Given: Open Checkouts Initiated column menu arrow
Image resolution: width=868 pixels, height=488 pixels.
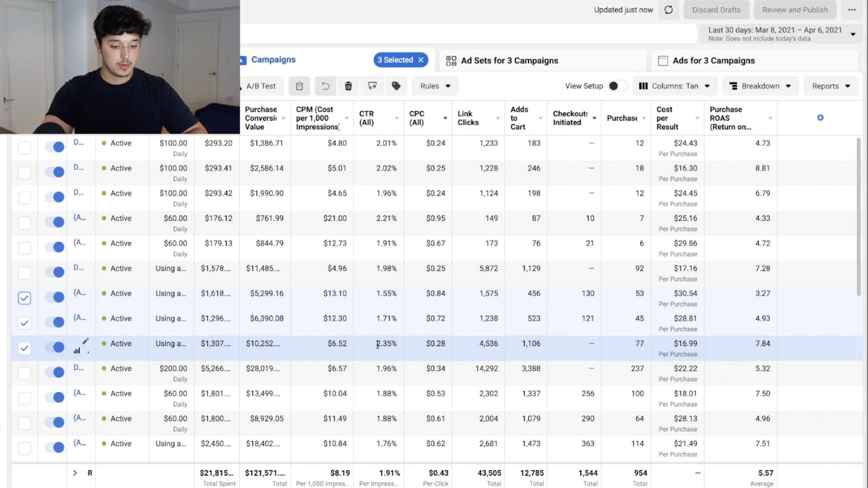Looking at the screenshot, I should [x=594, y=118].
